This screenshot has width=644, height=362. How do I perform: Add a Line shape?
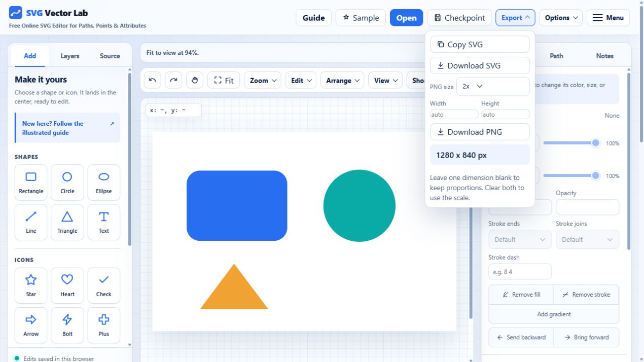[31, 222]
